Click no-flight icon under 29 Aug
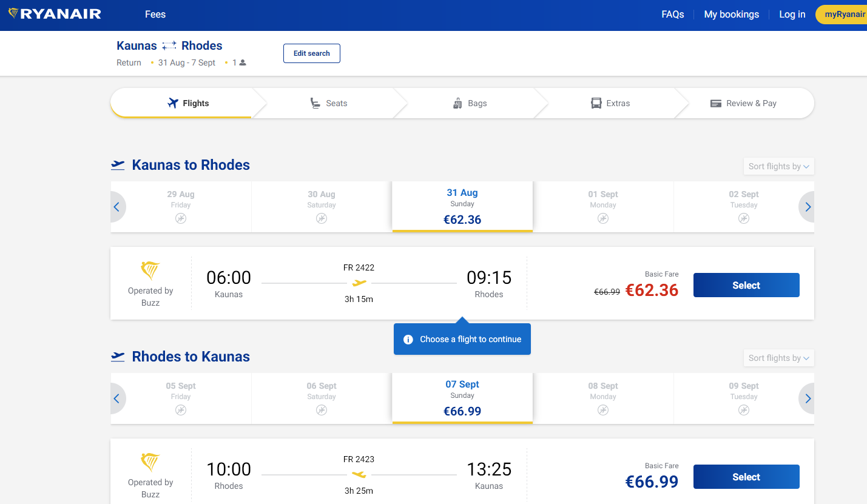Image resolution: width=867 pixels, height=504 pixels. click(x=181, y=218)
